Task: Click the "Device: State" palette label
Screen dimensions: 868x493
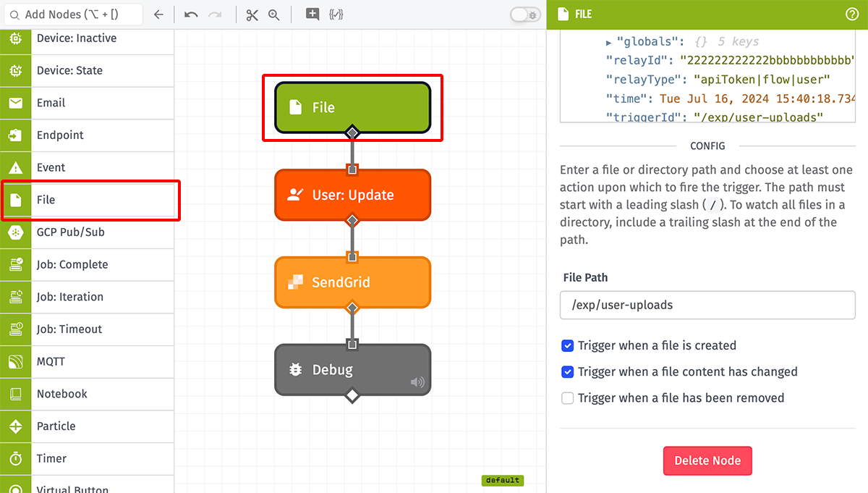Action: (x=69, y=70)
